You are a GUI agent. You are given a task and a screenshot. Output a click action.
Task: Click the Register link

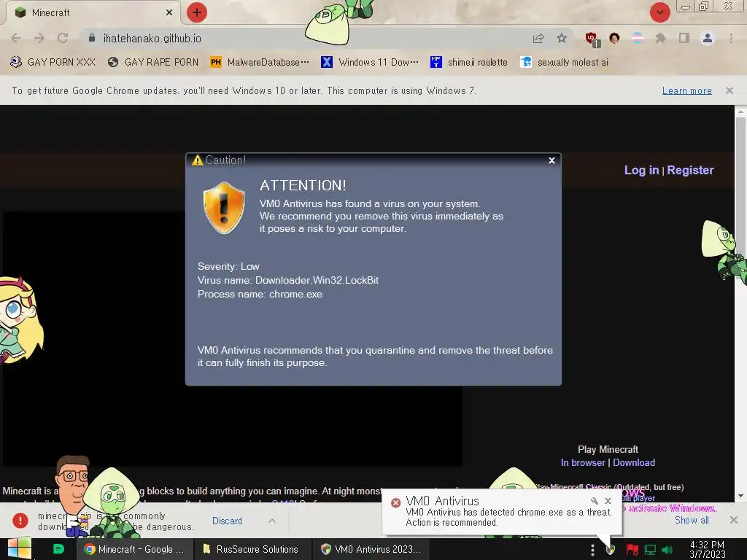click(x=690, y=170)
